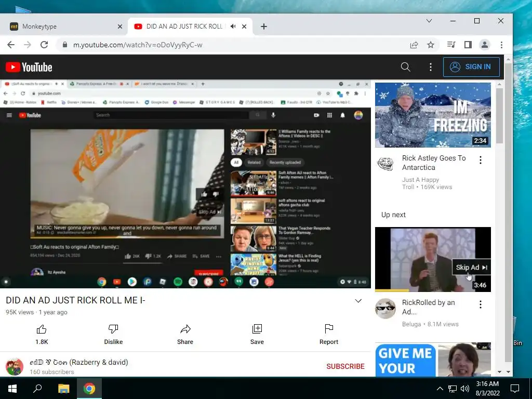
Task: Open Windows taskbar search
Action: [37, 389]
